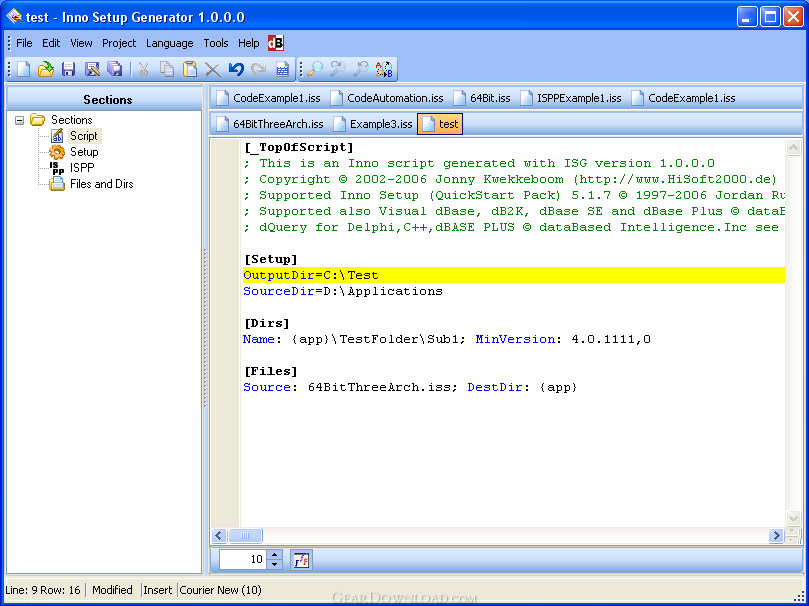809x606 pixels.
Task: Click the Source: 64BitThreeArch.iss line
Action: (x=410, y=387)
